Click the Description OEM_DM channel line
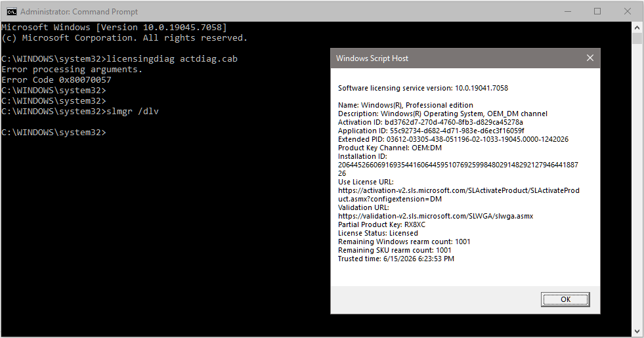 tap(442, 114)
